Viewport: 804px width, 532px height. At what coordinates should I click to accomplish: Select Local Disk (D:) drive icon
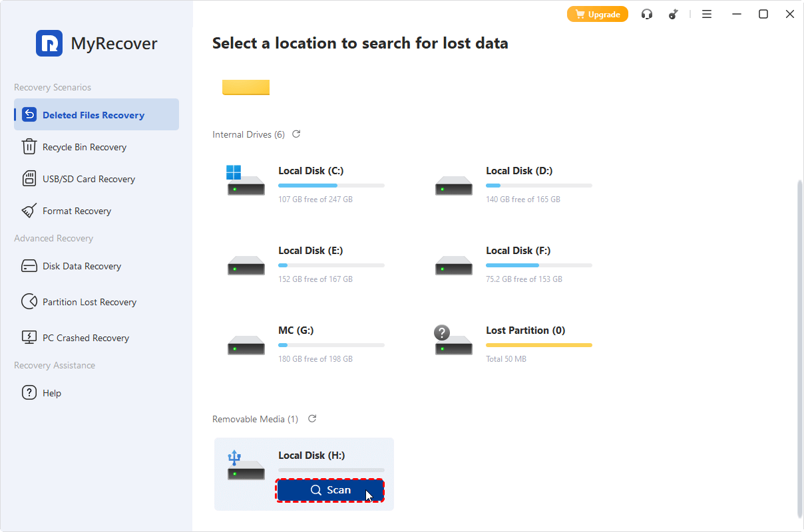[453, 186]
